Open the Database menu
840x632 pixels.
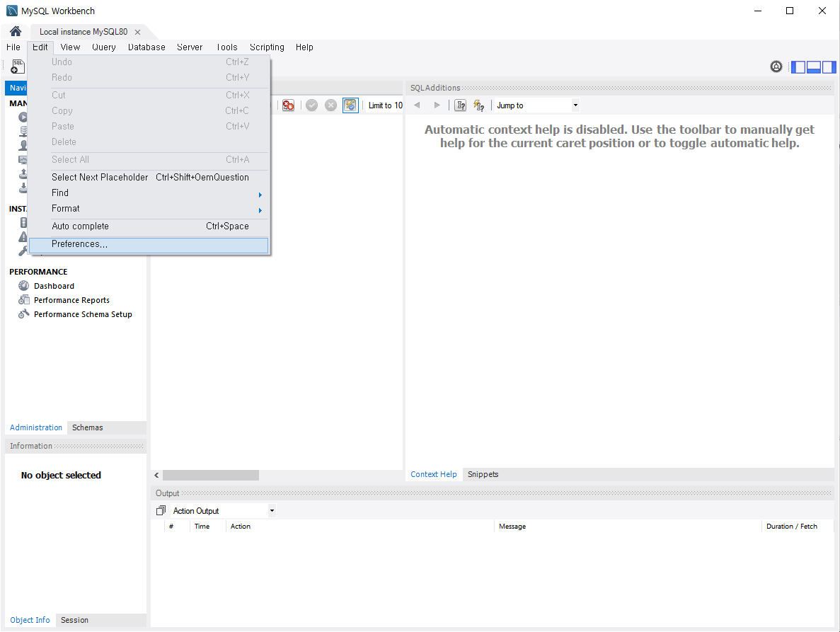[146, 47]
